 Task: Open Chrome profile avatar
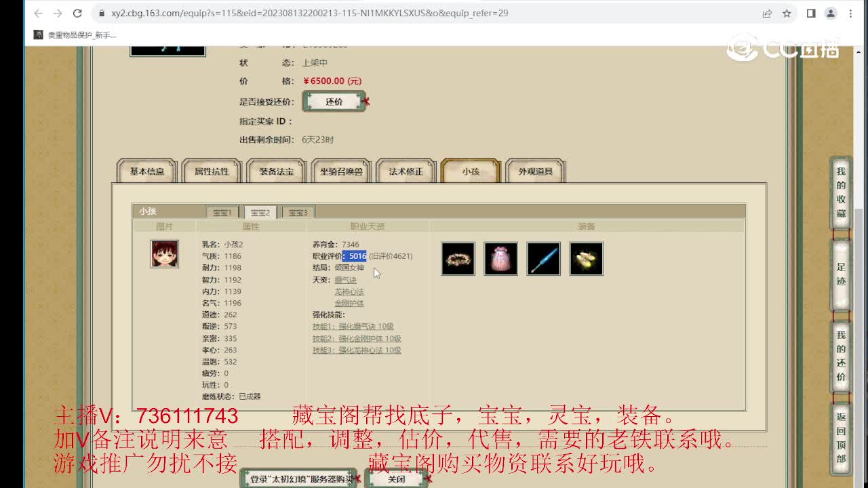[831, 13]
